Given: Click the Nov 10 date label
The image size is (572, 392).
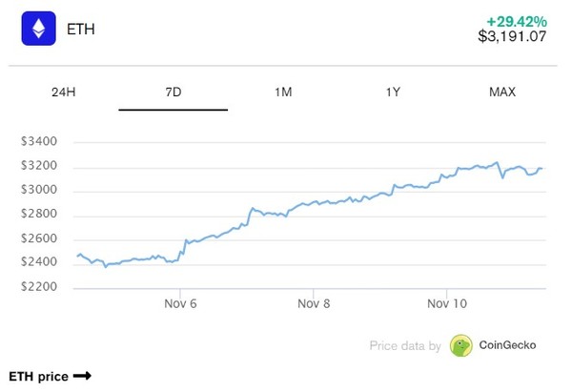Looking at the screenshot, I should coord(446,303).
